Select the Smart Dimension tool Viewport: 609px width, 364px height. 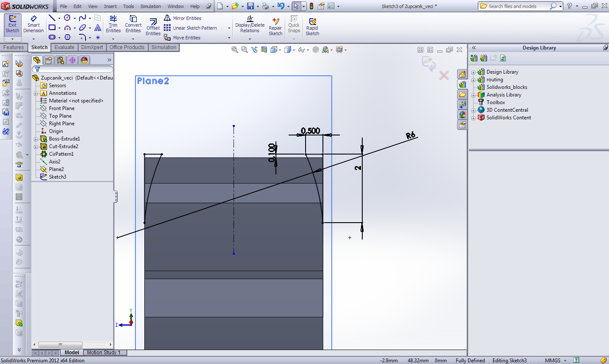[x=33, y=25]
